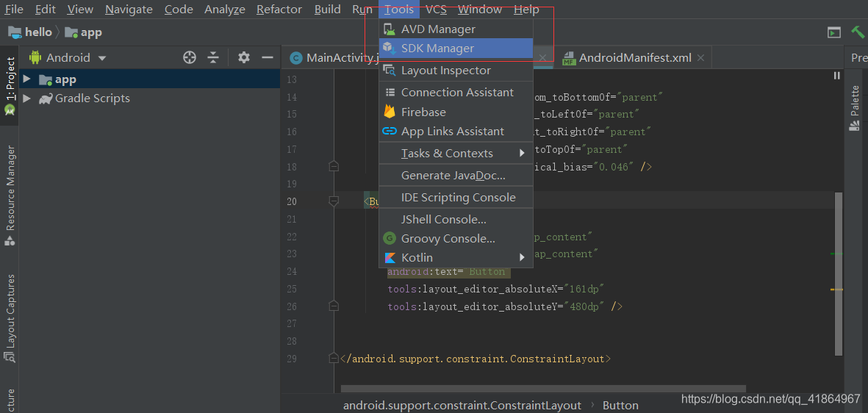Click the scroll-from-source target icon
This screenshot has height=413, width=868.
(190, 57)
